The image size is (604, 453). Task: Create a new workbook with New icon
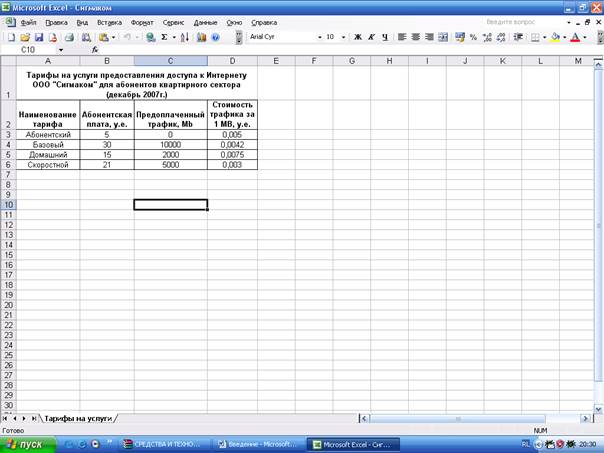click(11, 37)
